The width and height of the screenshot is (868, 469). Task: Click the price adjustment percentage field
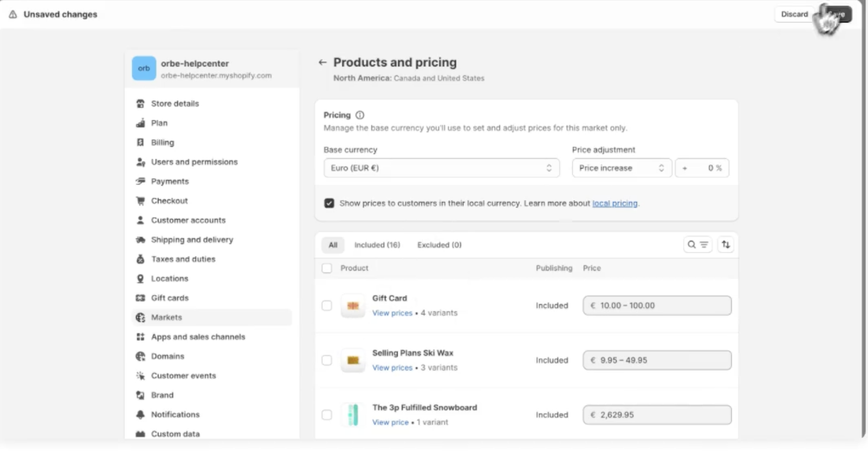click(x=702, y=168)
